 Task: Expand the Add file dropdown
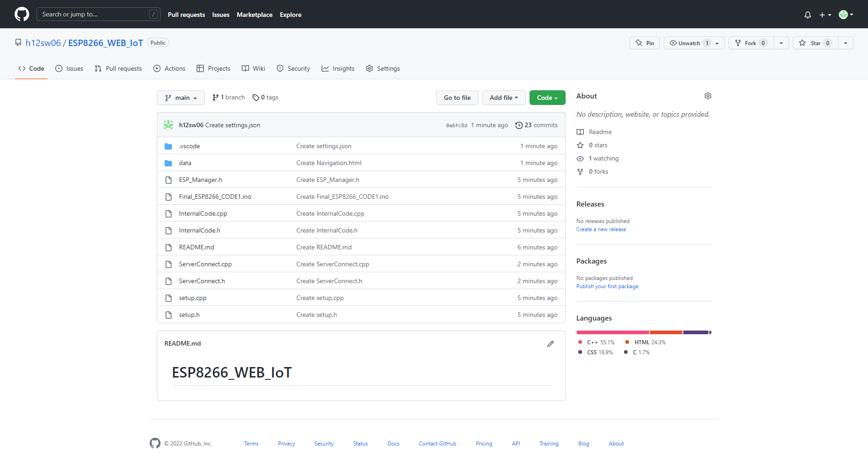tap(504, 98)
